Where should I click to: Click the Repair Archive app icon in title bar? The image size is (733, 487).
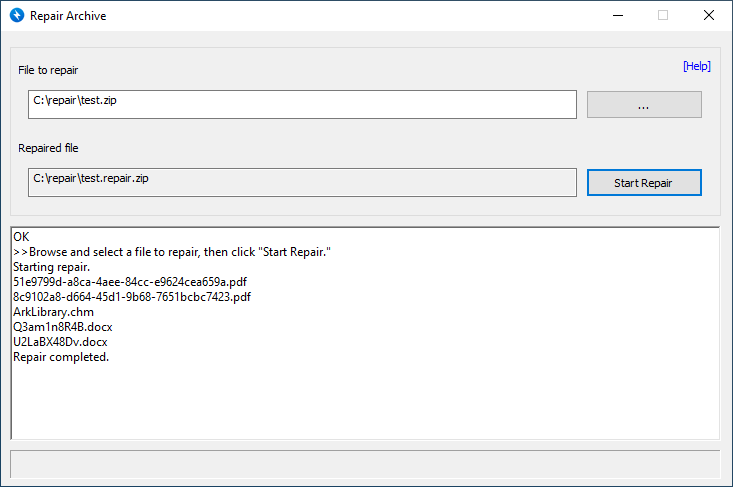[16, 16]
